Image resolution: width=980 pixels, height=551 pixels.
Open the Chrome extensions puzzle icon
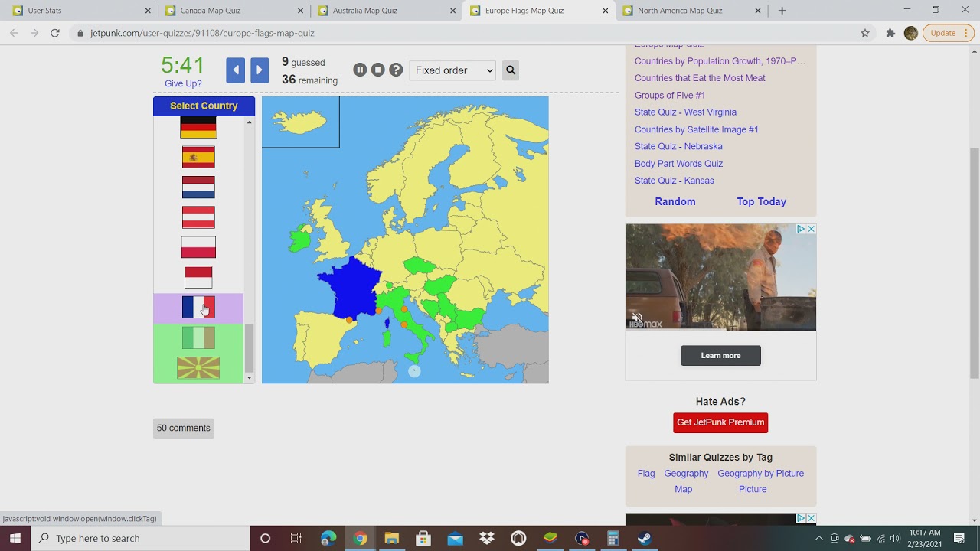click(890, 33)
